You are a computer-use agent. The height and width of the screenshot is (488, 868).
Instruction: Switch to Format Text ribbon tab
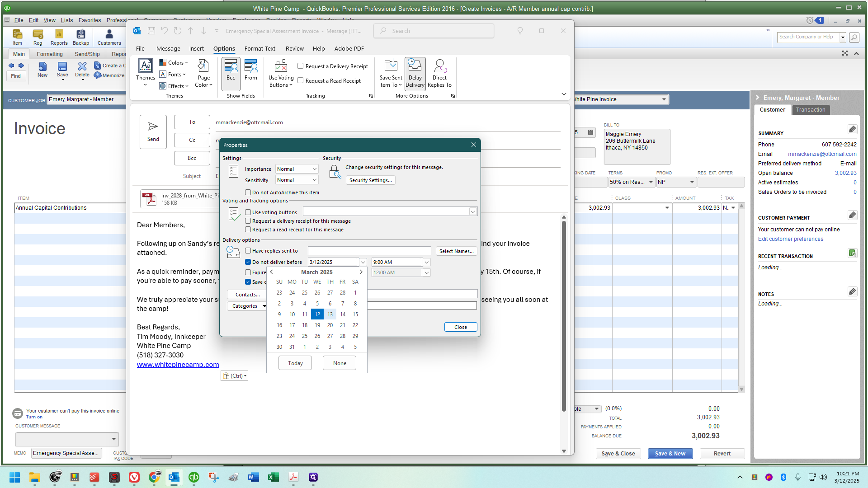259,48
